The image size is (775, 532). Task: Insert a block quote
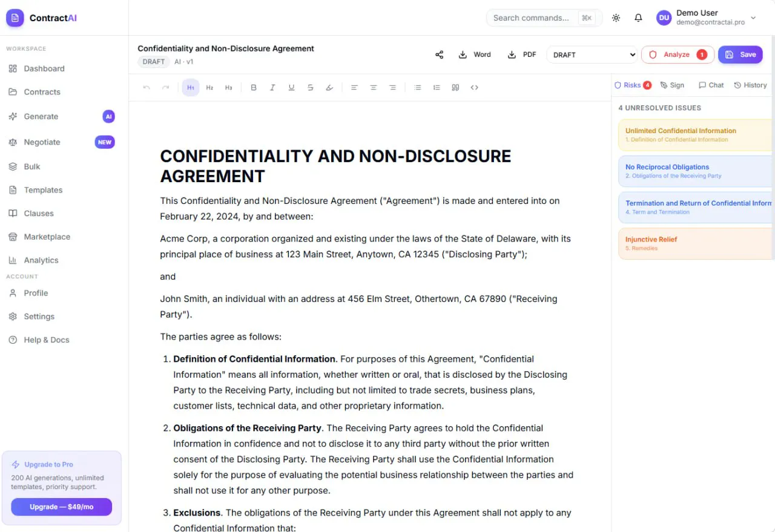(x=455, y=88)
